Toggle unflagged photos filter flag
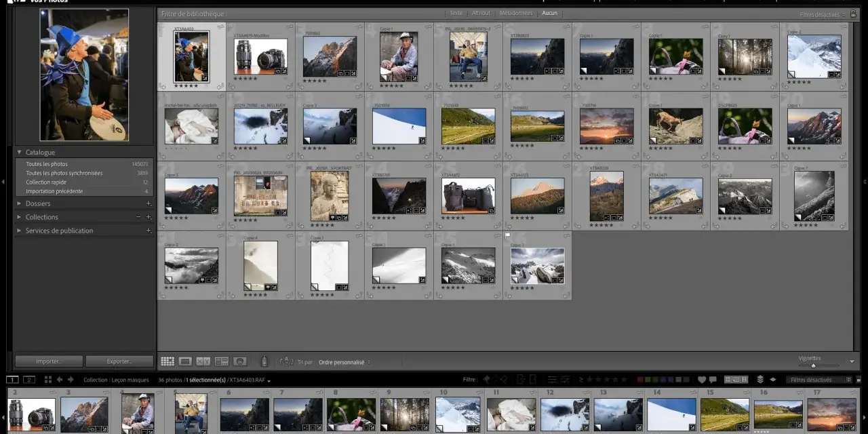Viewport: 868px width, 434px height. tap(496, 380)
